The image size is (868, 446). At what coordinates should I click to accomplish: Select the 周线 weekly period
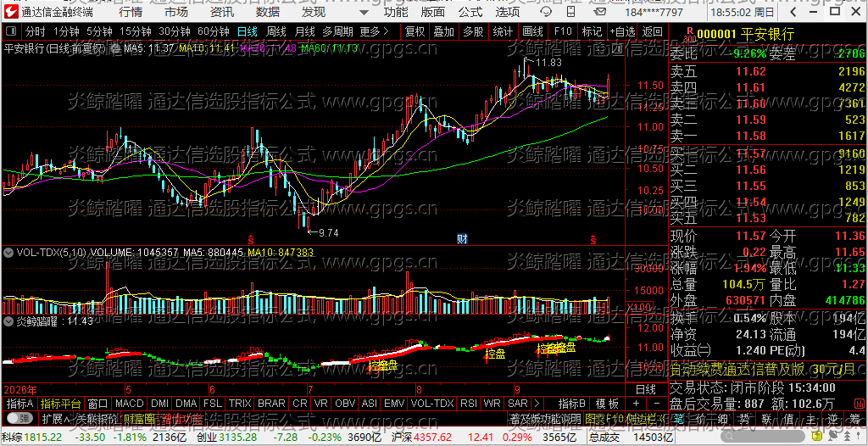(x=276, y=31)
